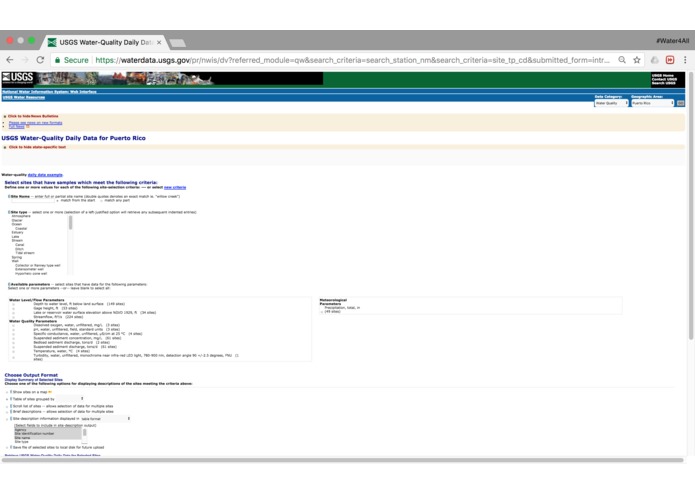Open National Water Information System: Web Interface link
The width and height of the screenshot is (695, 494).
point(49,92)
